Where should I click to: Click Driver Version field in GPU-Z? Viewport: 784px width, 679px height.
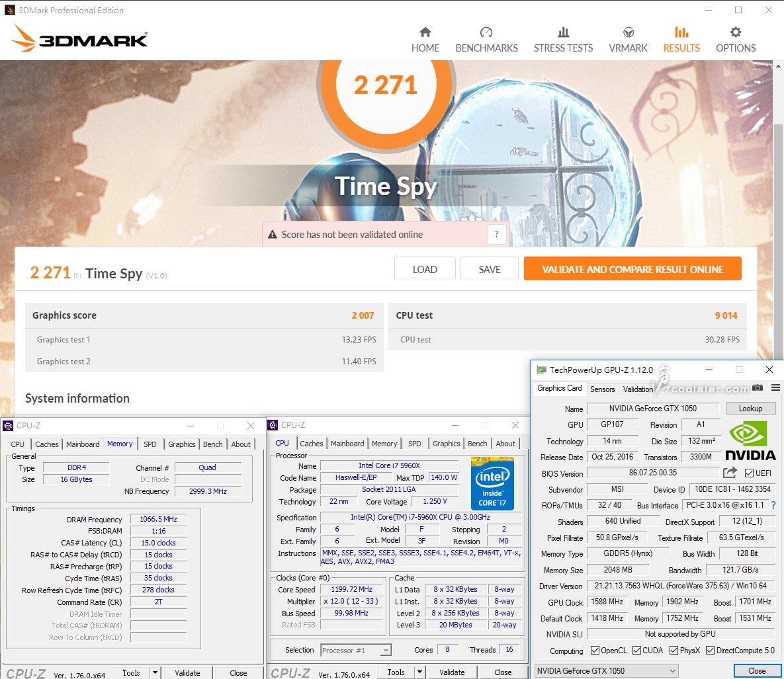point(680,586)
